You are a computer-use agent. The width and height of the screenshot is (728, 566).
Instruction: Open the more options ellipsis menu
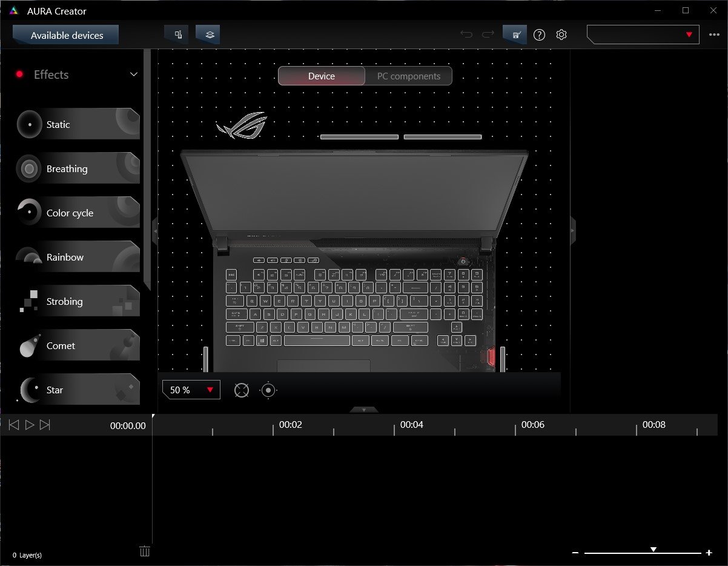pos(714,35)
